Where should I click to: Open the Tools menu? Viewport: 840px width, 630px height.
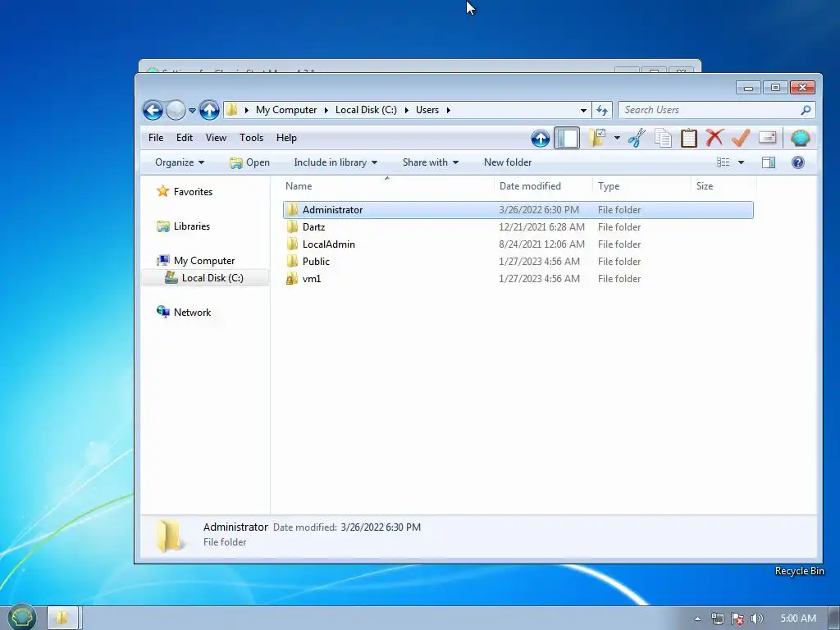pyautogui.click(x=251, y=138)
